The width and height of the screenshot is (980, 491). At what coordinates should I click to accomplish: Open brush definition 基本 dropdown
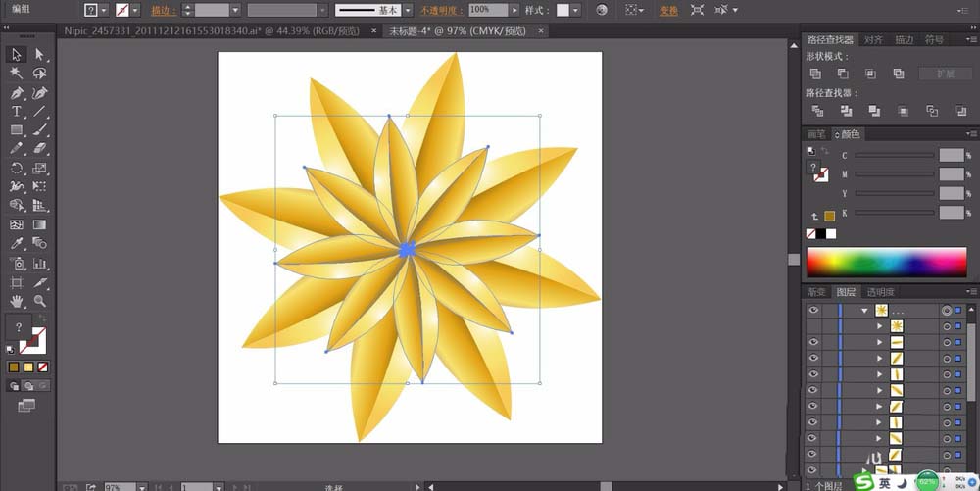[x=408, y=10]
